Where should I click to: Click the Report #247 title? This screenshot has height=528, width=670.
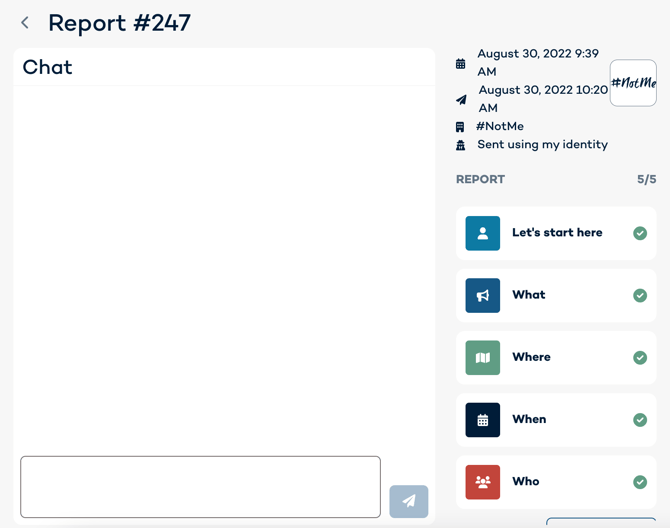pyautogui.click(x=120, y=23)
